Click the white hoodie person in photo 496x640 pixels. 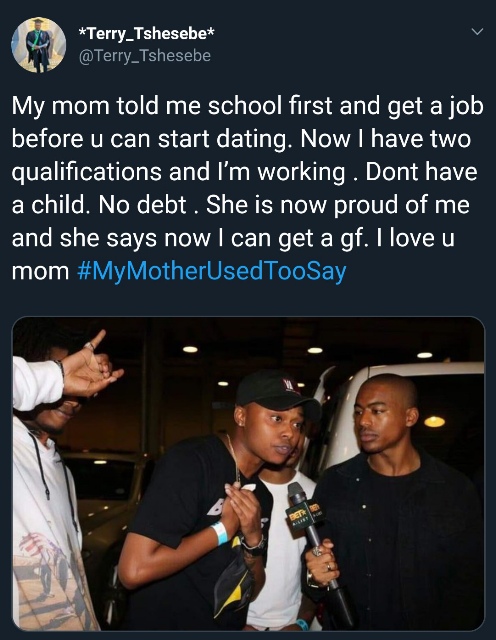click(46, 482)
